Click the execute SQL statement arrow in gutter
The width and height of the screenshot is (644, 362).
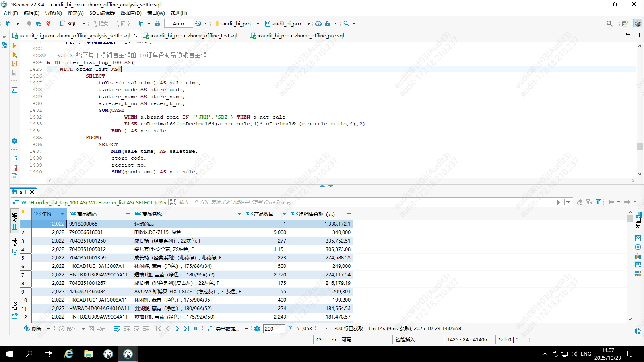[x=14, y=46]
